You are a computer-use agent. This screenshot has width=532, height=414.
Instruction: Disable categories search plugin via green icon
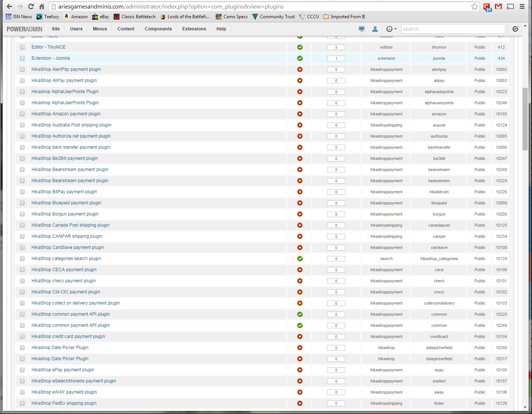300,259
